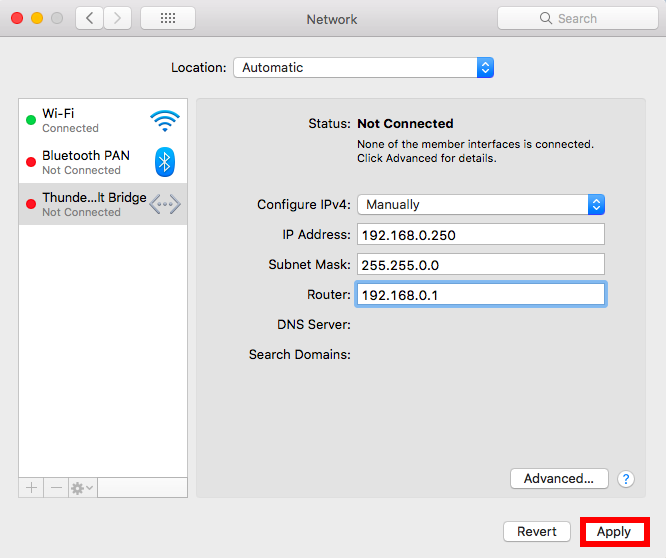This screenshot has height=558, width=666.
Task: Select the Bluetooth PAN service
Action: (x=103, y=162)
